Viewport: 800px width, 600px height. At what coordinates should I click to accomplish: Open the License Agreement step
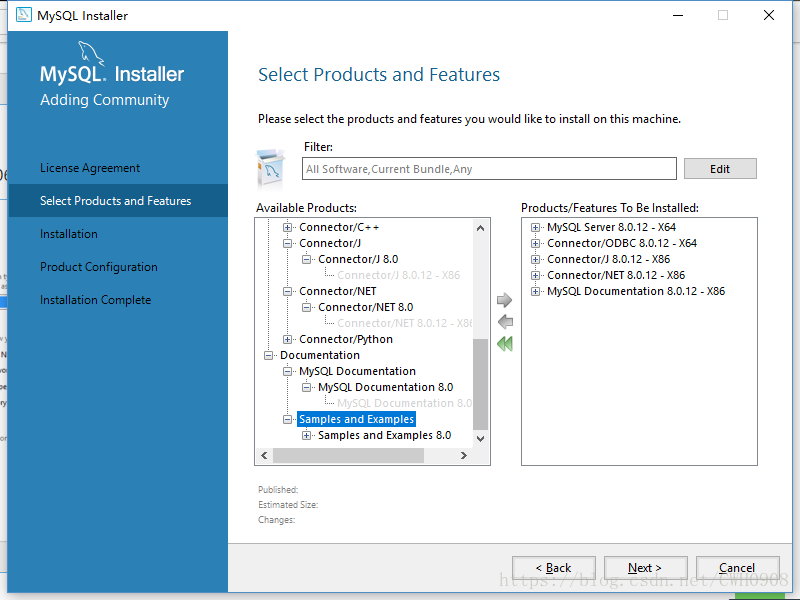tap(90, 168)
